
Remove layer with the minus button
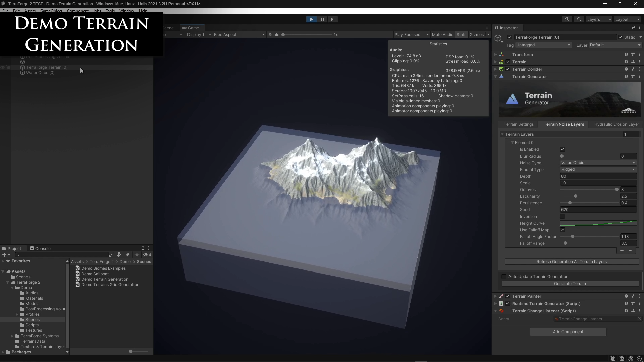(x=630, y=251)
